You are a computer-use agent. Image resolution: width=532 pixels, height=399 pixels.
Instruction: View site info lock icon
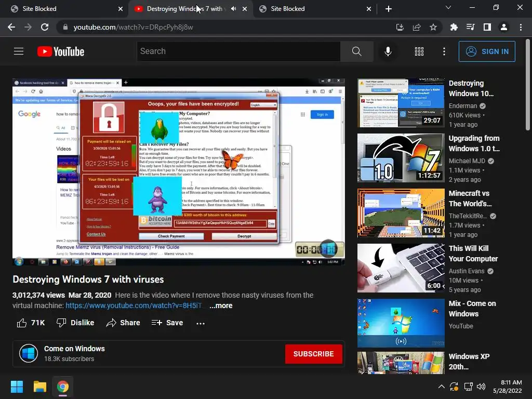(65, 27)
